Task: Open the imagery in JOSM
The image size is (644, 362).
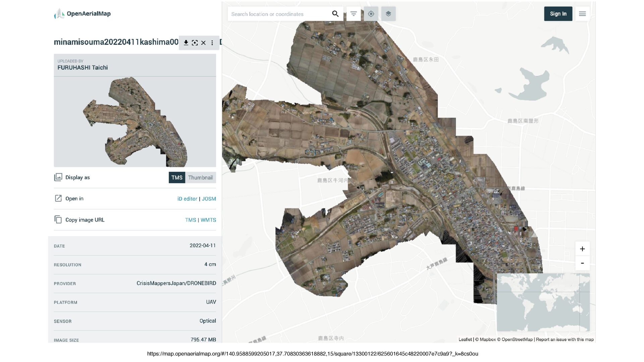Action: point(209,199)
